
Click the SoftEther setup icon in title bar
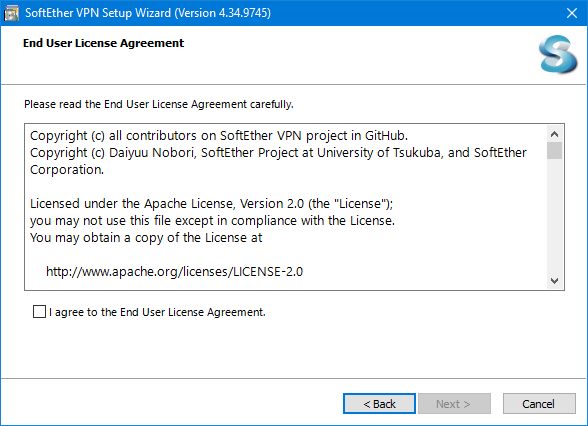(x=11, y=13)
